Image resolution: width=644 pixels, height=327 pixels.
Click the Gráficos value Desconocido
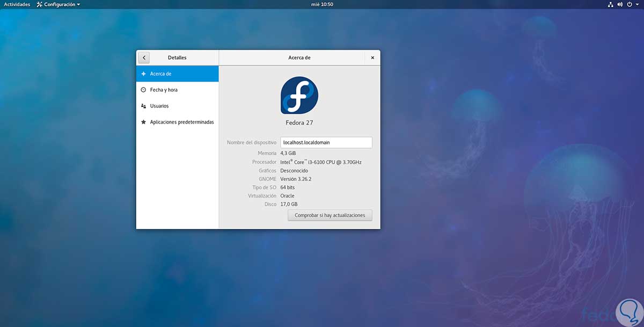tap(294, 171)
